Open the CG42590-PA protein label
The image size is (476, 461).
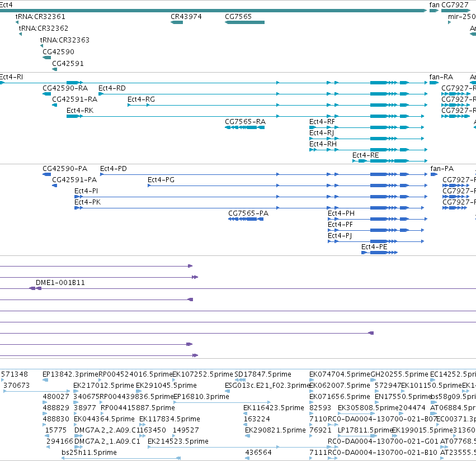click(x=65, y=169)
